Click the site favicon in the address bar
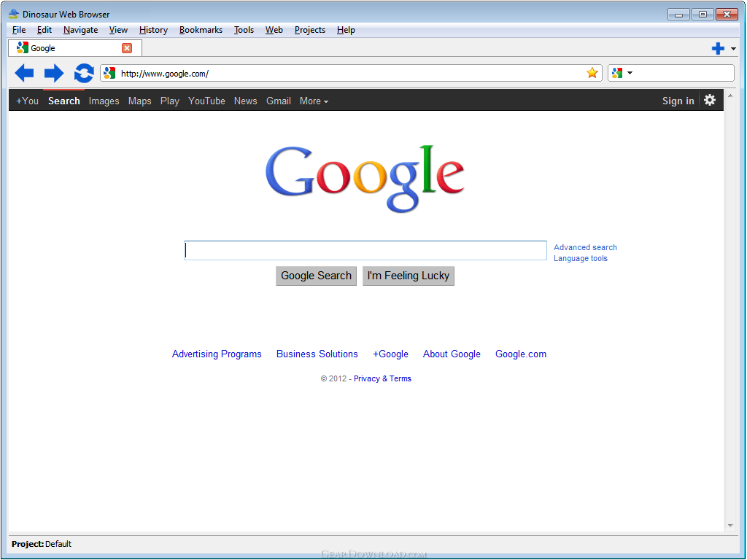This screenshot has height=560, width=747. click(109, 74)
